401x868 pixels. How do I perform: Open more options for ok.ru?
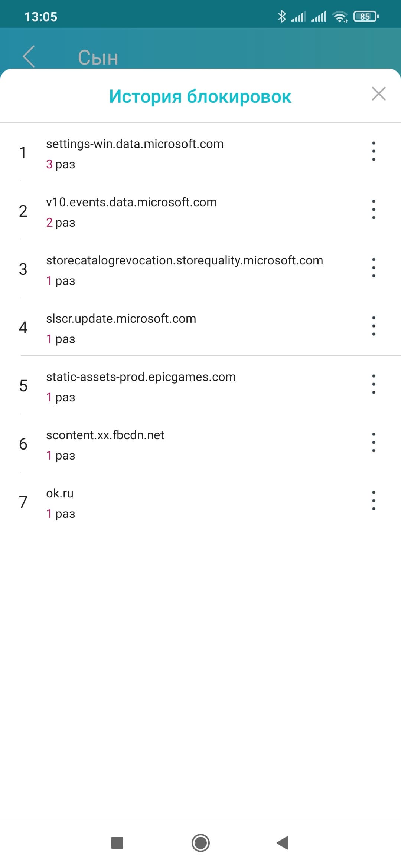374,501
